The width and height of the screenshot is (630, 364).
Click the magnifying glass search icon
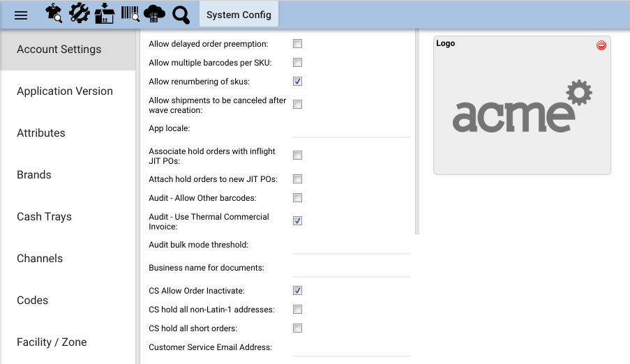(181, 15)
